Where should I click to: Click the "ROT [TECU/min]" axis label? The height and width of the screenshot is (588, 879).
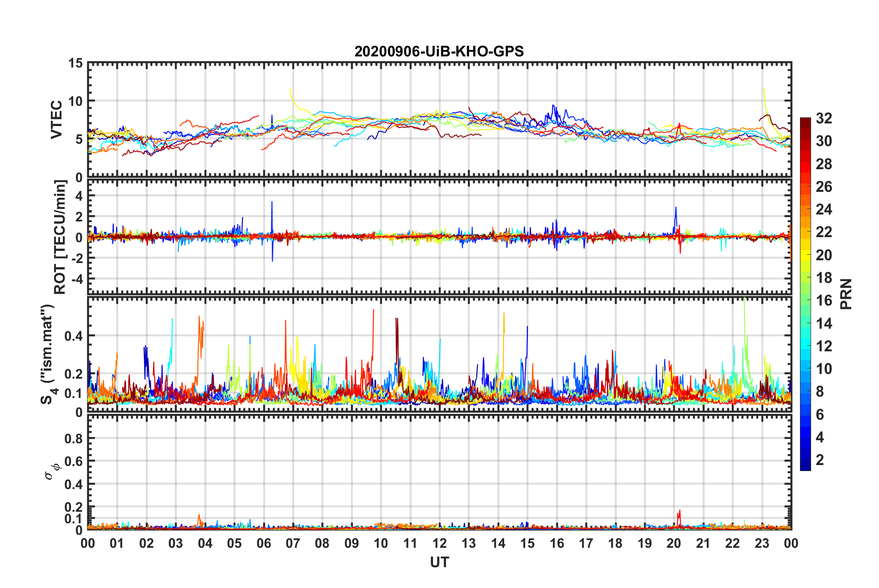pos(60,237)
